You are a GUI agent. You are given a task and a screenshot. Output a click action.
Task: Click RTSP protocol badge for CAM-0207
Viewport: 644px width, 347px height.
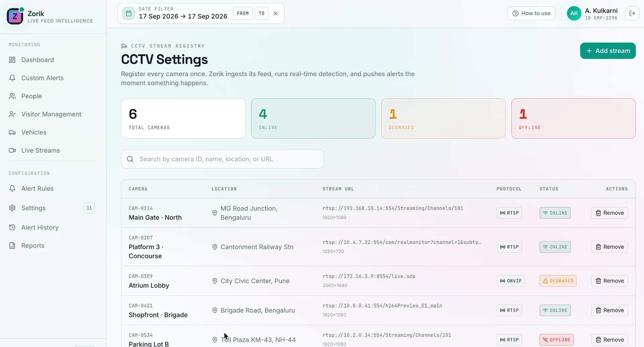coord(509,247)
